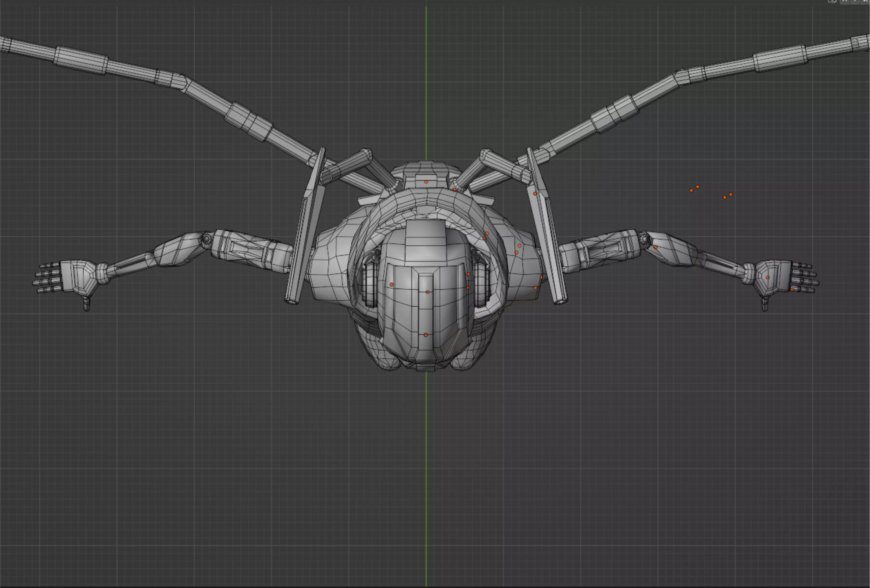The image size is (870, 588).
Task: Select orange vertex at helmet visor center
Action: [x=427, y=292]
